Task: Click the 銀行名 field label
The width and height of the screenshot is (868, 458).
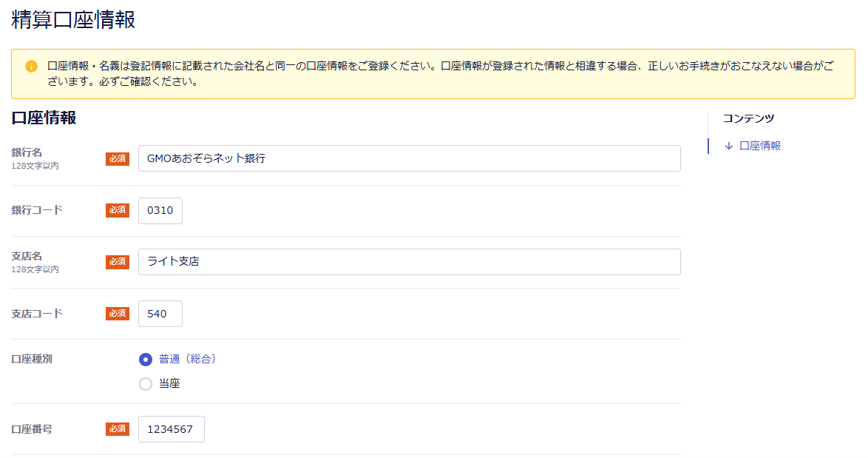Action: tap(27, 152)
